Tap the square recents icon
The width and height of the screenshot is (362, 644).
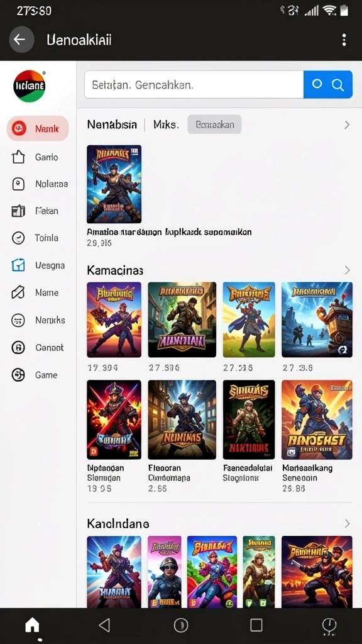[256, 625]
